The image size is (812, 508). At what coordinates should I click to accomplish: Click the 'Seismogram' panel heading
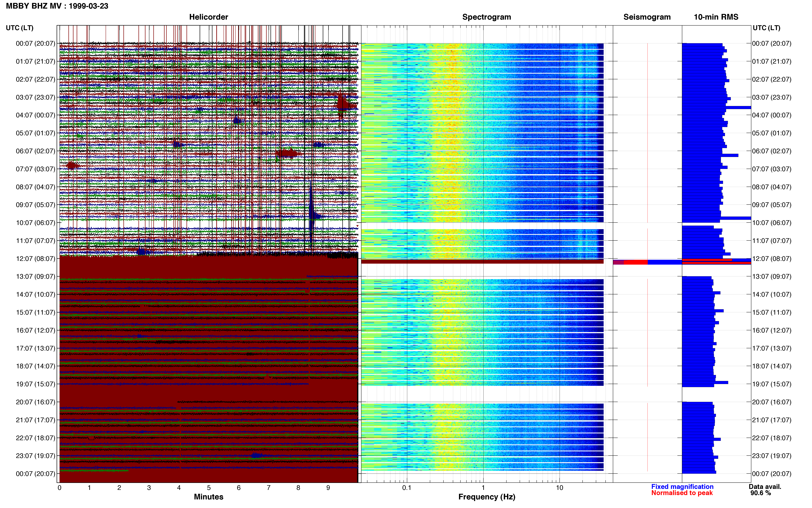pos(647,17)
